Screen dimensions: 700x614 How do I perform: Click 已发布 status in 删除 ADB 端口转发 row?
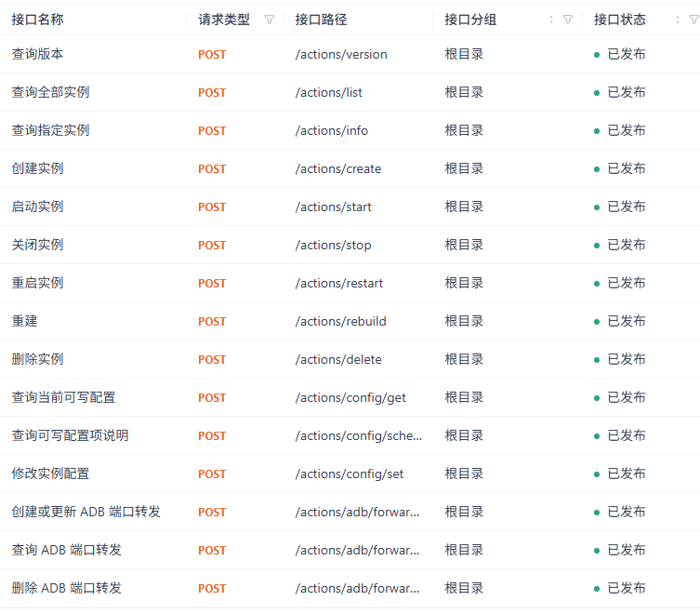coord(620,588)
